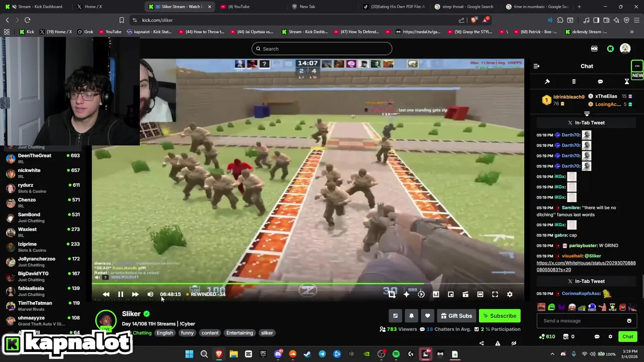The image size is (644, 362).
Task: Click the report warning triangle icon
Action: click(x=498, y=343)
